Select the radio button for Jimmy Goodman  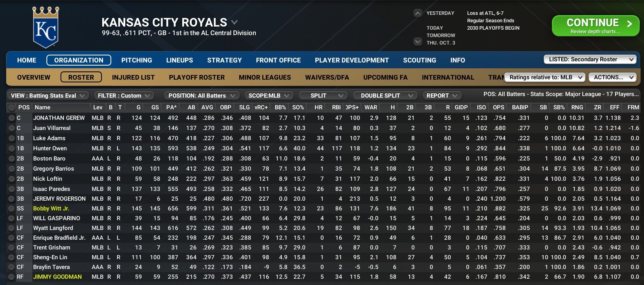(12, 277)
